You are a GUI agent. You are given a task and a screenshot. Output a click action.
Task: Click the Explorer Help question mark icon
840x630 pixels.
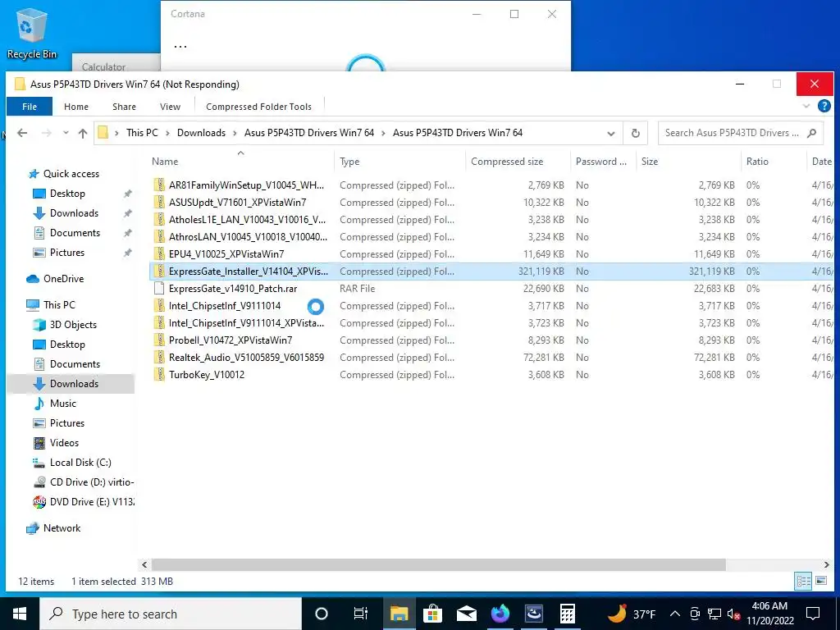click(x=824, y=106)
